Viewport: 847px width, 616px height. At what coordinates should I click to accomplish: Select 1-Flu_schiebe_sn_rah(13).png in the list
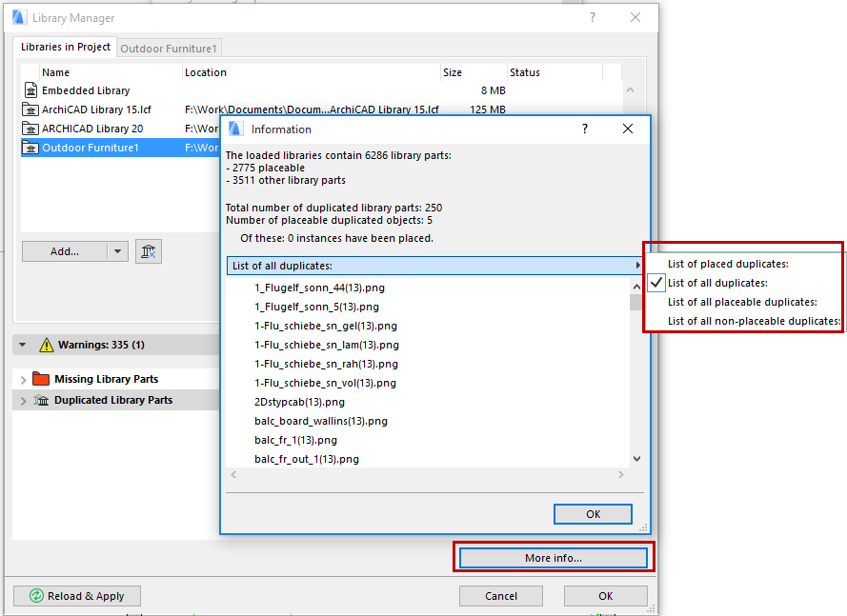click(326, 364)
